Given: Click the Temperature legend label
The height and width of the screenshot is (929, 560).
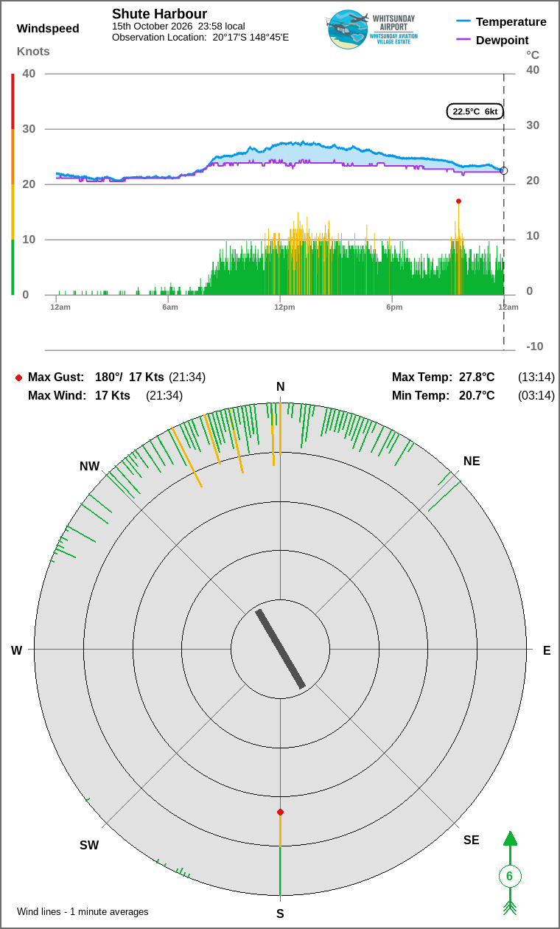Looking at the screenshot, I should (x=511, y=22).
